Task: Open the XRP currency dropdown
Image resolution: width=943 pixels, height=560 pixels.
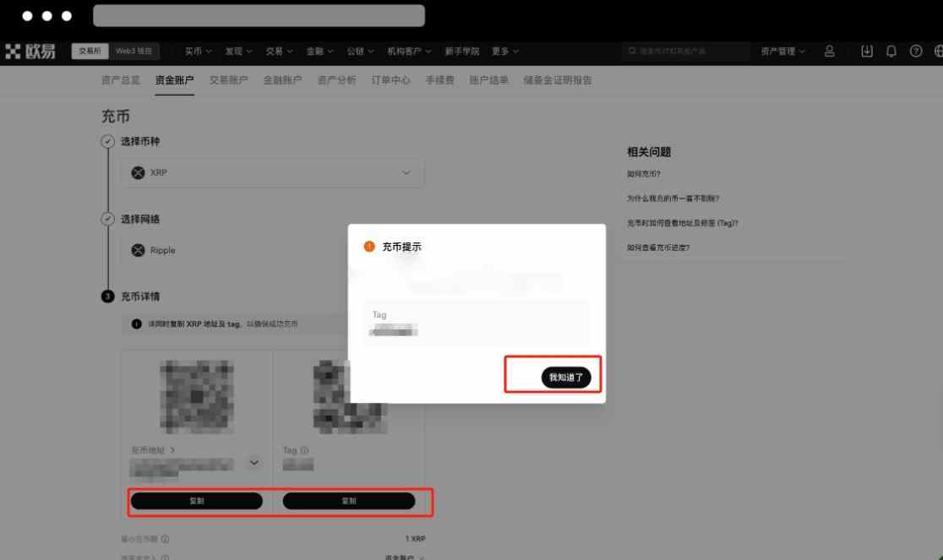Action: coord(272,173)
